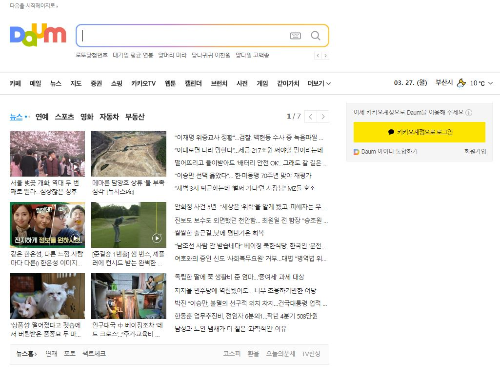Open 카카오TV from the service menu

click(143, 83)
